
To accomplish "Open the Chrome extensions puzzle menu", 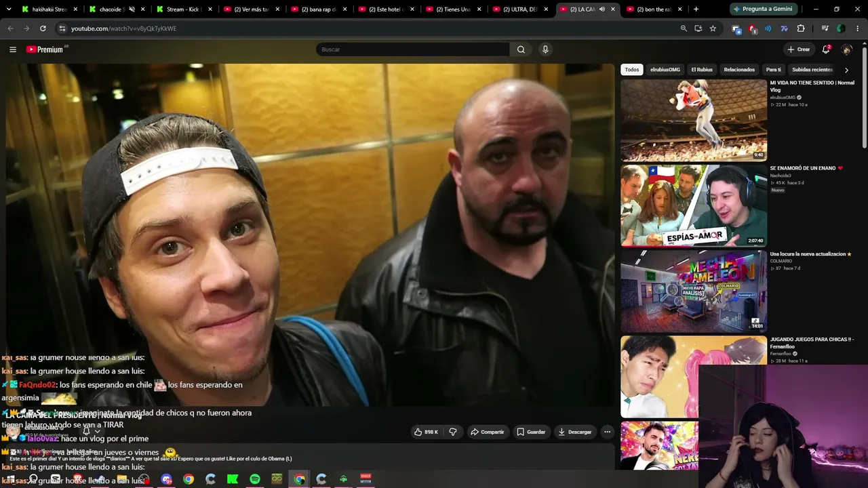I will (801, 28).
